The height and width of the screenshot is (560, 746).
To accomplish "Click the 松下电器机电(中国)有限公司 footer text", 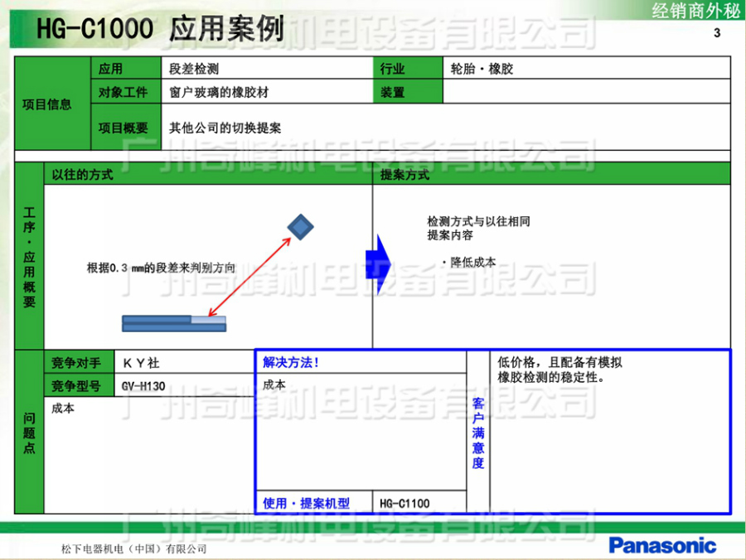I will tap(133, 549).
